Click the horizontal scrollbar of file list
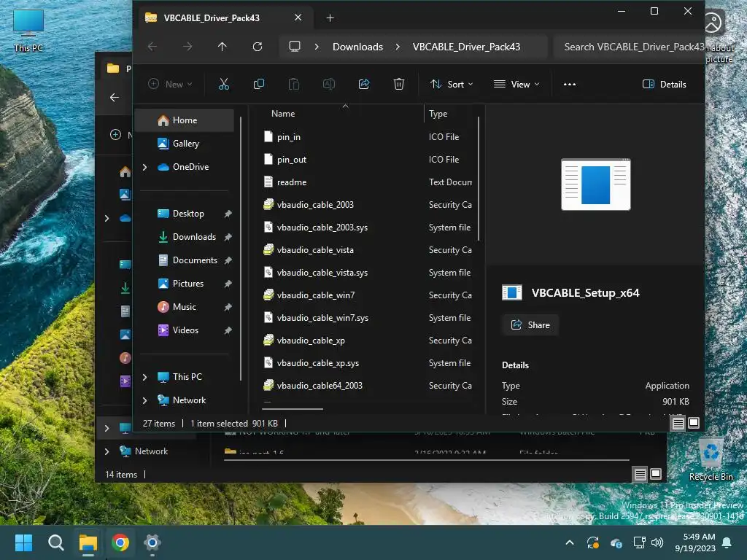747x560 pixels. pos(293,408)
